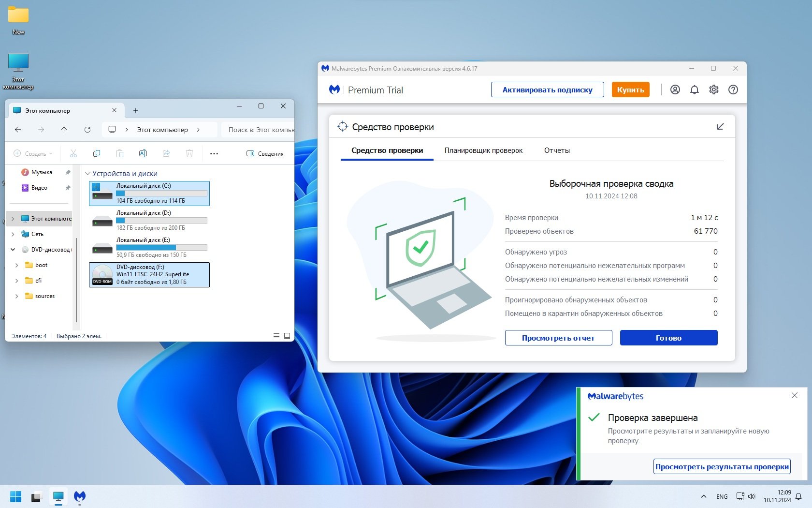This screenshot has height=508, width=812.
Task: Open Malwarebytes from the taskbar
Action: [x=80, y=497]
